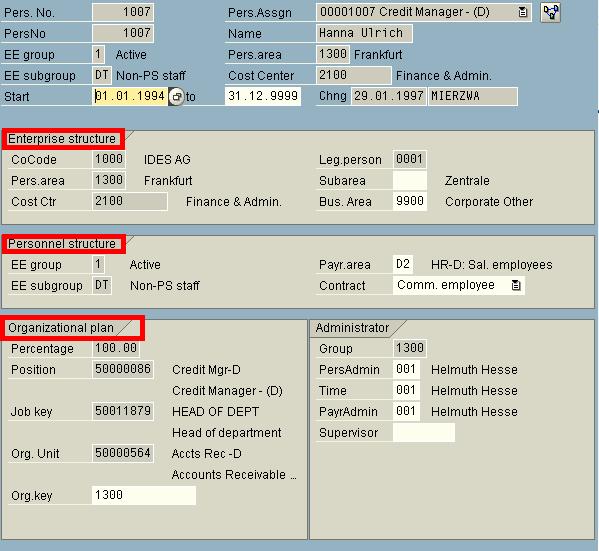Click the org structure icon beside Pers.Assgn
The height and width of the screenshot is (551, 599).
(x=550, y=12)
